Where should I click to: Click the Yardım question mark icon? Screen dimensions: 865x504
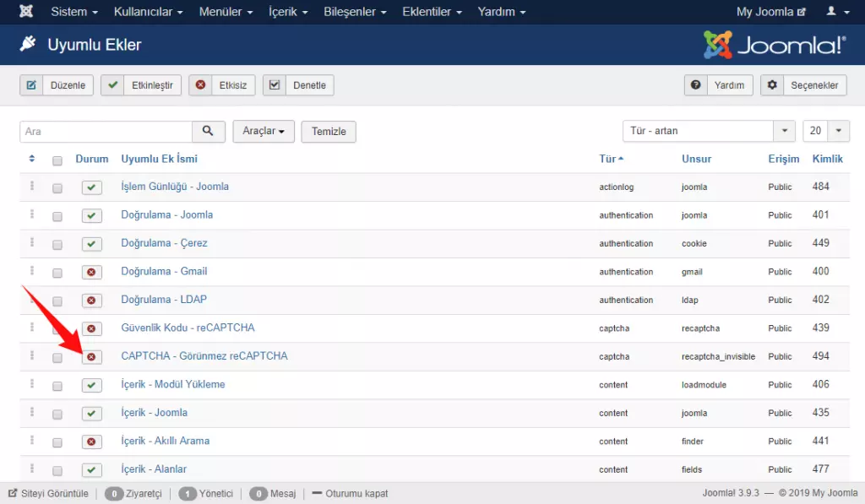coord(696,85)
